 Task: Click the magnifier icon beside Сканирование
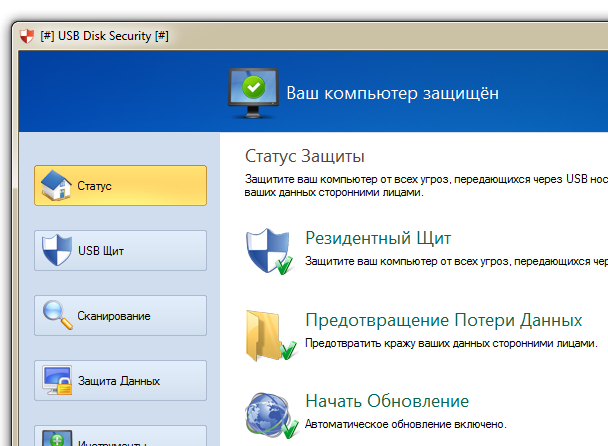(56, 315)
